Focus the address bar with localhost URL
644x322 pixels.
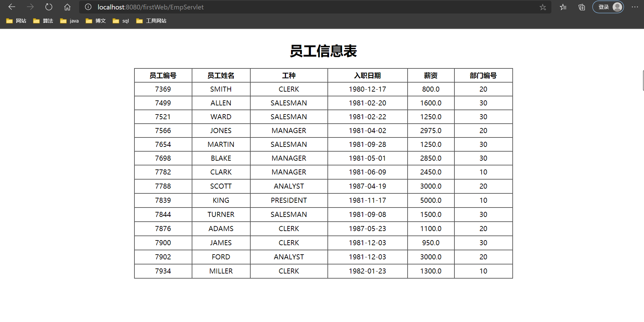click(315, 7)
